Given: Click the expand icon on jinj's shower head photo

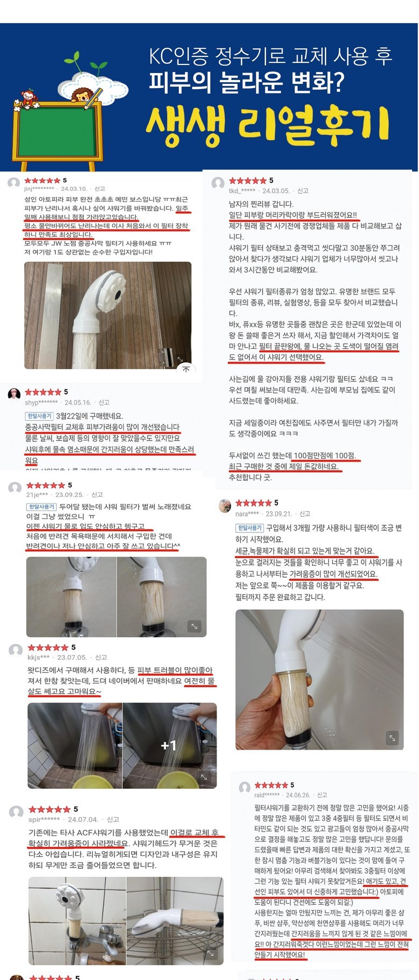Looking at the screenshot, I should [180, 358].
